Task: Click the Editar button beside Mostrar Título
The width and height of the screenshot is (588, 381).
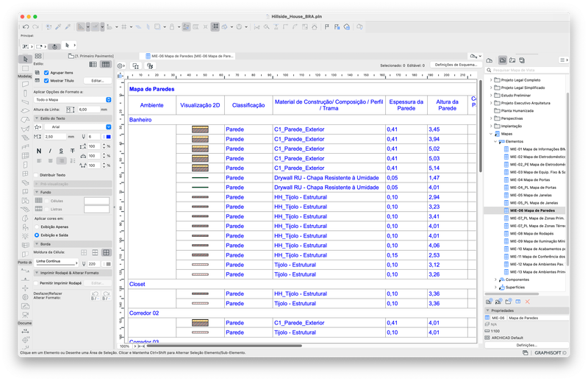Action: (98, 81)
